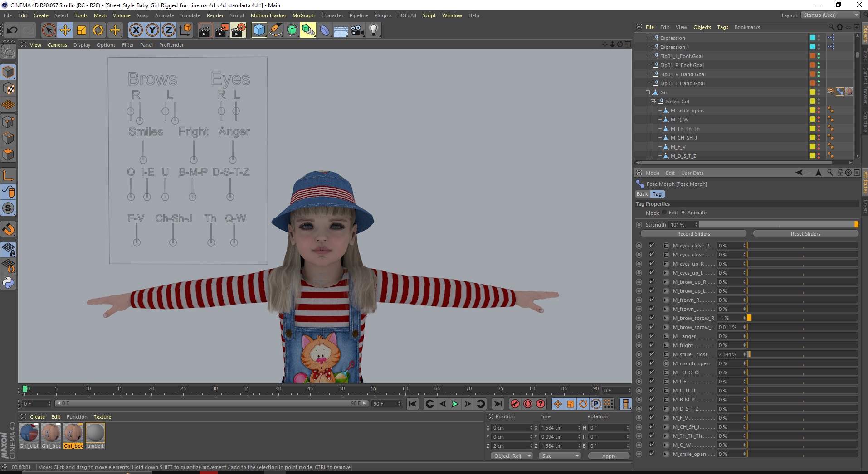Open the Sculpt menu

[237, 15]
